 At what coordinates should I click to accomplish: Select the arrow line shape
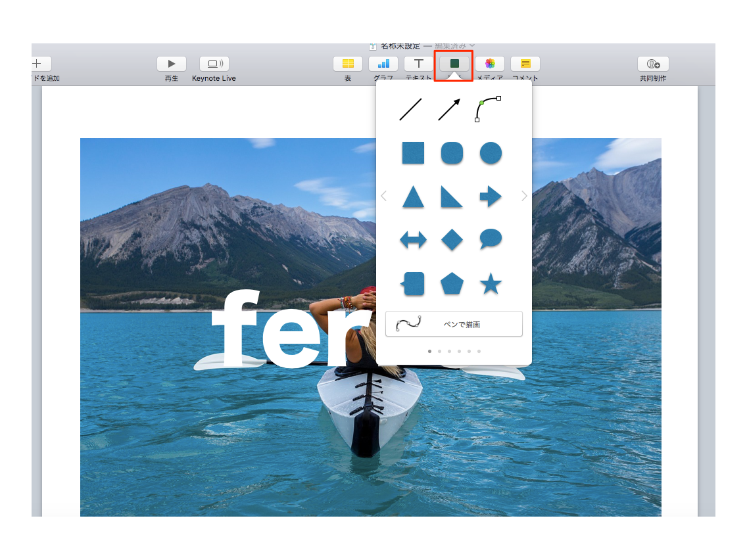449,110
